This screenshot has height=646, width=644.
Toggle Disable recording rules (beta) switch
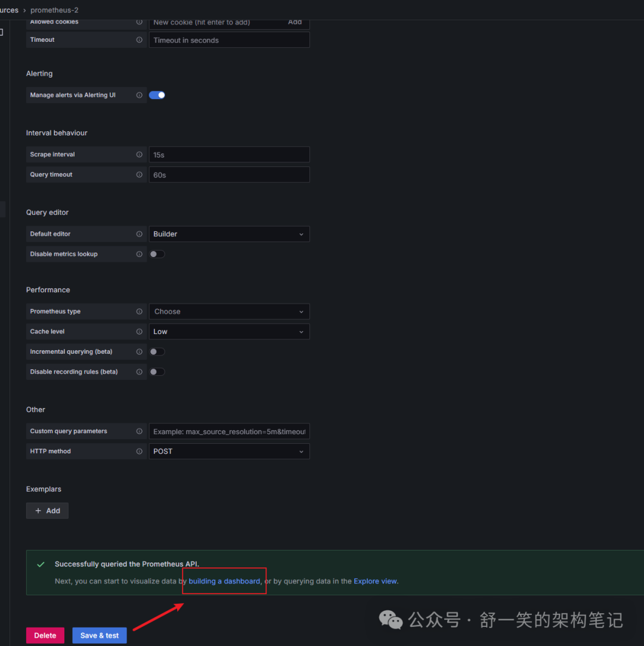157,372
